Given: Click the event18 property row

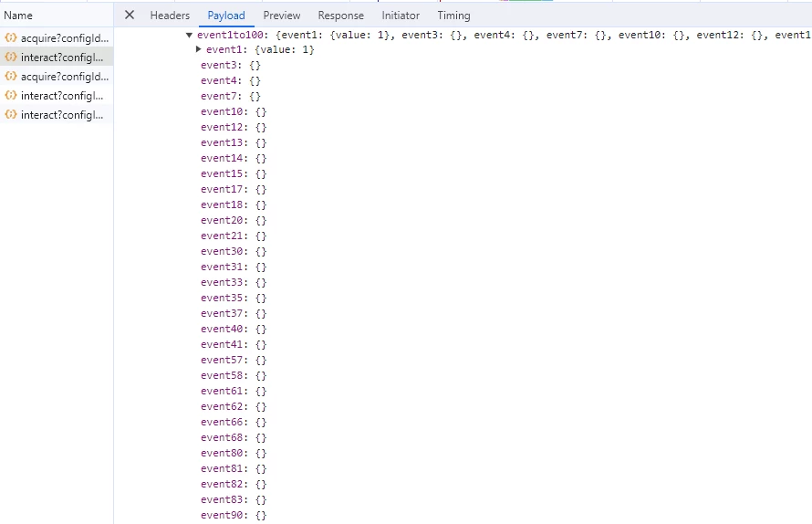Looking at the screenshot, I should tap(234, 205).
